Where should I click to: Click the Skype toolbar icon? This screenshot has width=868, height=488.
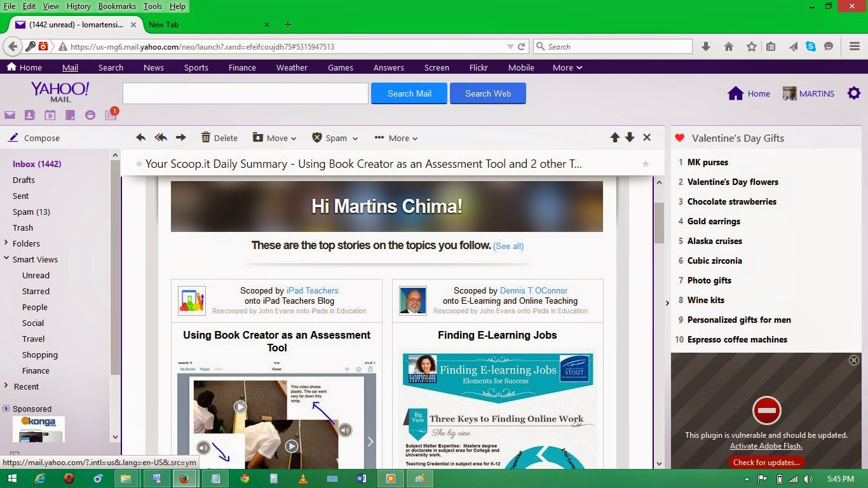click(811, 46)
